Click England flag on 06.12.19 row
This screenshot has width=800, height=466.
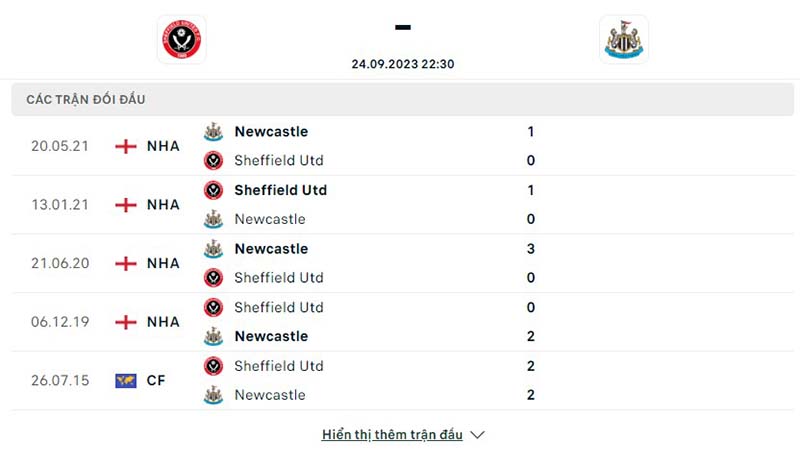point(126,322)
